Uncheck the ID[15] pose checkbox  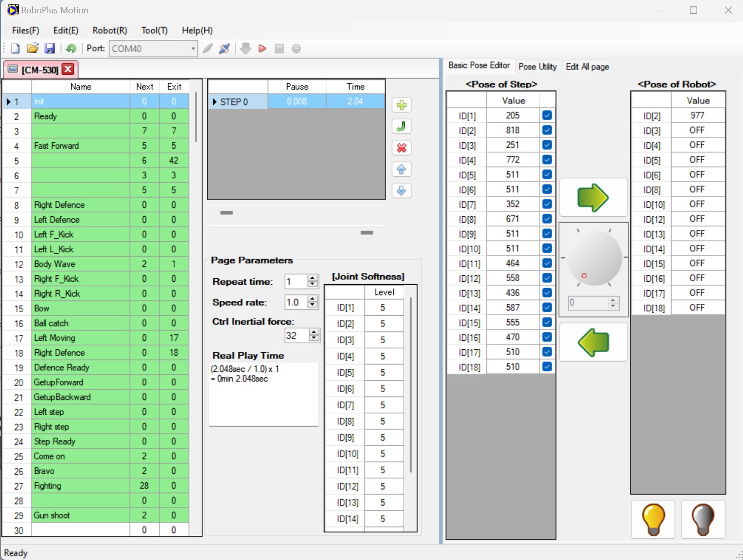pos(547,322)
